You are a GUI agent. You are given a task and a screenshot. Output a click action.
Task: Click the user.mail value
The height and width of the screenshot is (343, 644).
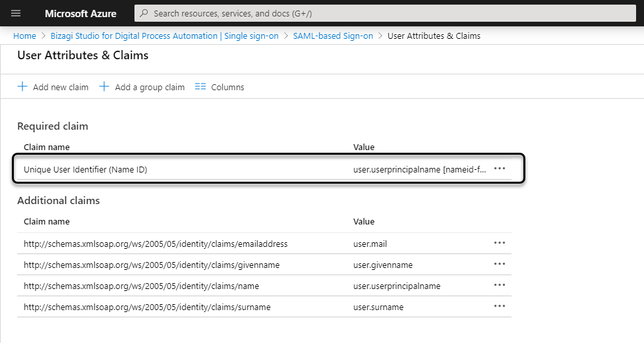tap(370, 244)
